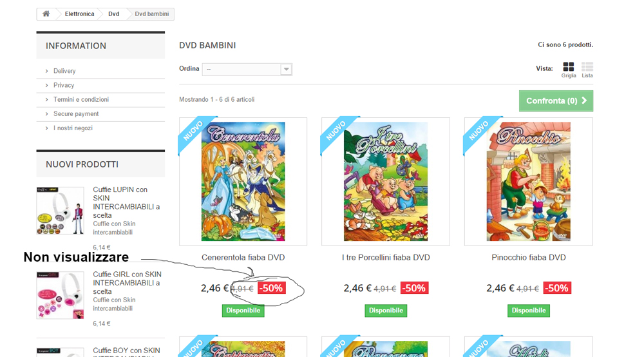Click Pinocchio DVD cover thumbnail

click(529, 181)
